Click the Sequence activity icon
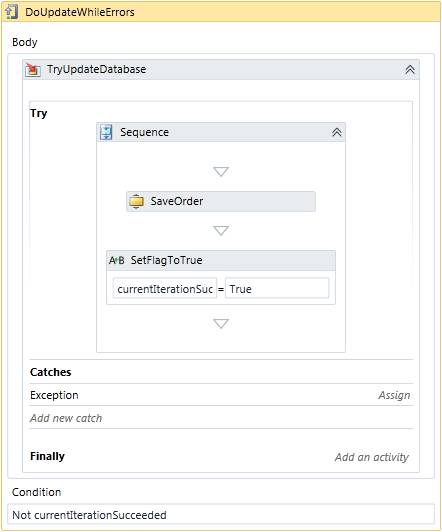This screenshot has width=442, height=532. (106, 132)
